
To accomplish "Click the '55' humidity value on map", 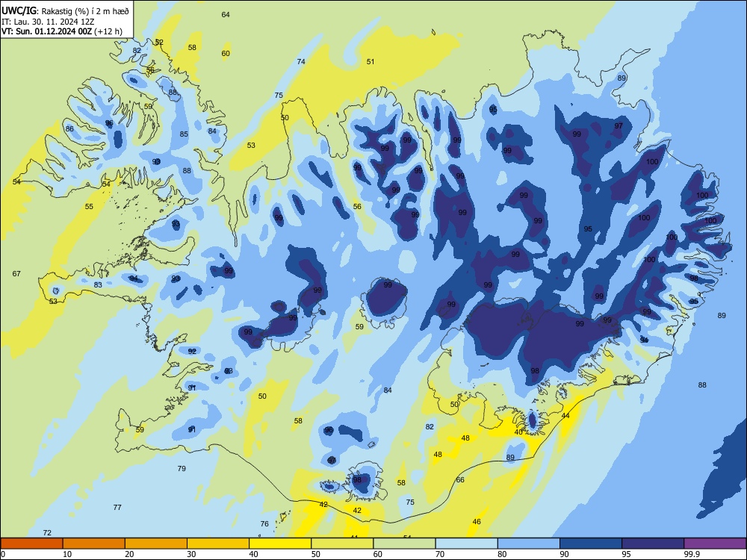I will [89, 207].
